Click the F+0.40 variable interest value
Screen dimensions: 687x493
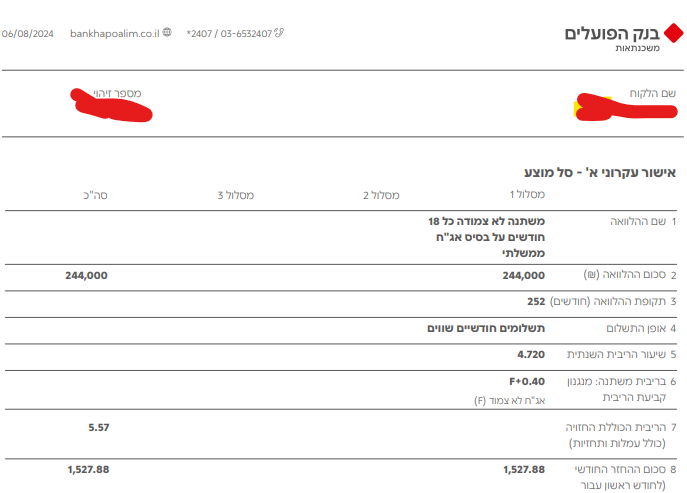(527, 381)
